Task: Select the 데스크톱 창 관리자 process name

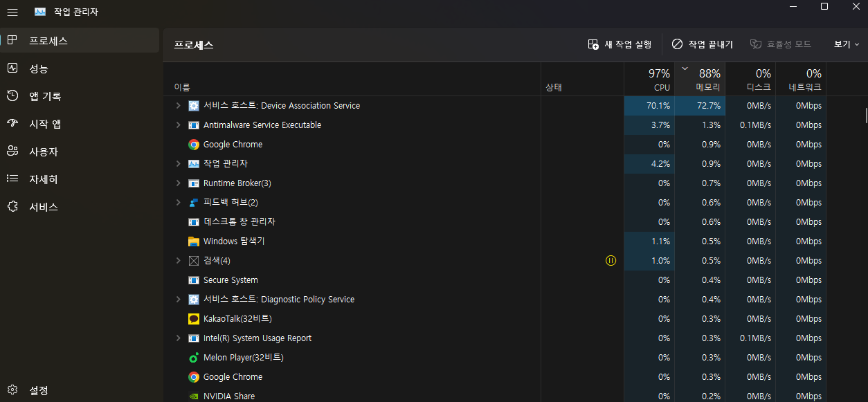Action: coord(239,222)
